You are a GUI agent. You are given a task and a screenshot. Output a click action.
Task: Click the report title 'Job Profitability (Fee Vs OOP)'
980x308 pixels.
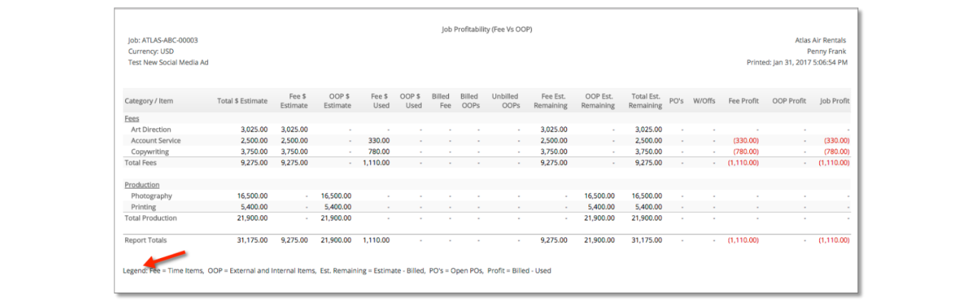(x=487, y=29)
